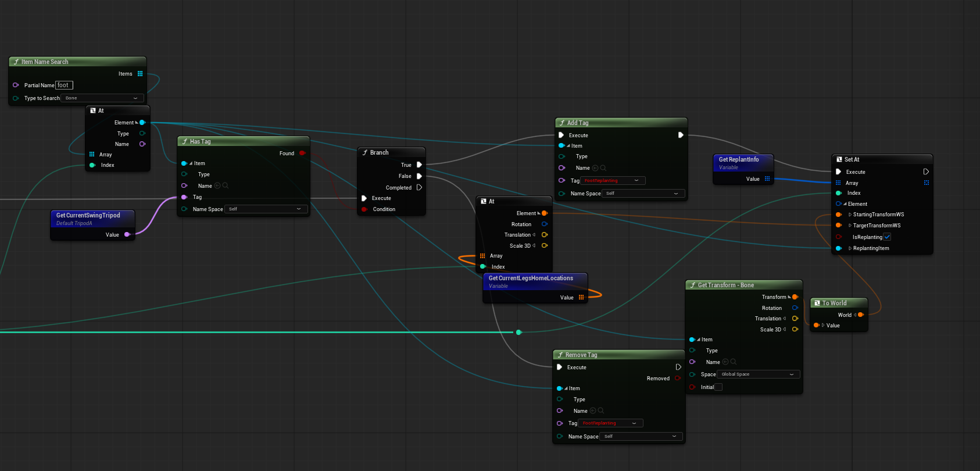Viewport: 980px width, 471px height.
Task: Click the Execute output pin on Set At node
Action: pos(926,172)
